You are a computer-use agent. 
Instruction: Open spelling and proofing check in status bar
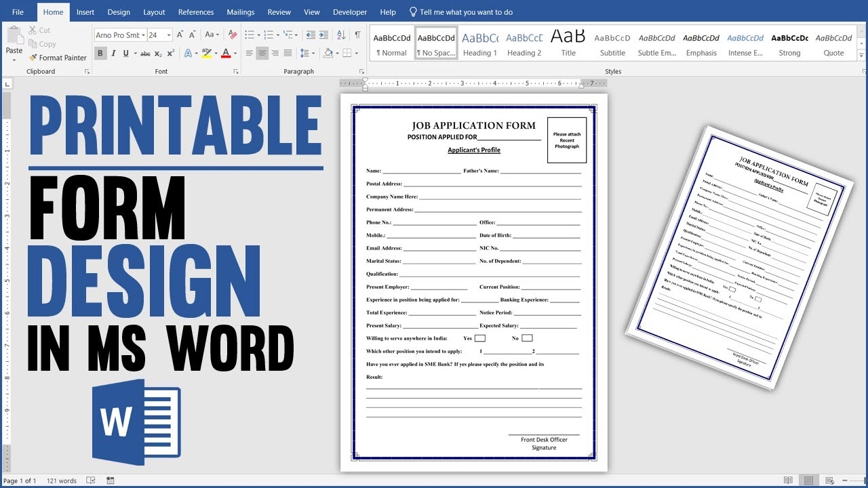[x=91, y=481]
